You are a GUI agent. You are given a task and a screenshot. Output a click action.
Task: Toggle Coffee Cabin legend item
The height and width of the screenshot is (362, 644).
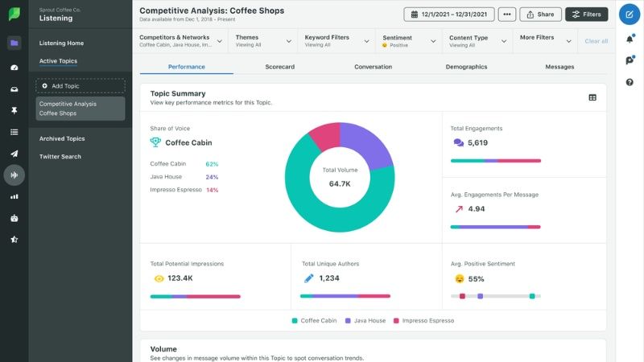coord(314,320)
